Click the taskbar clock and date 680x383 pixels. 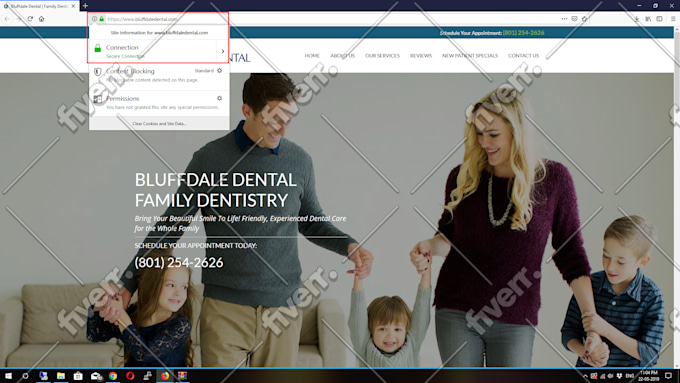click(649, 376)
